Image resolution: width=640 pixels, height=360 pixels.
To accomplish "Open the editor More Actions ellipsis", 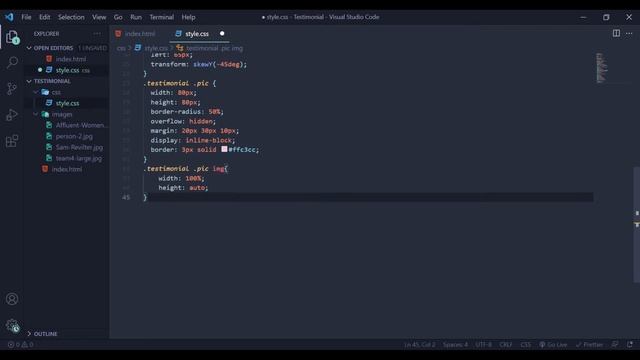I will tap(629, 33).
